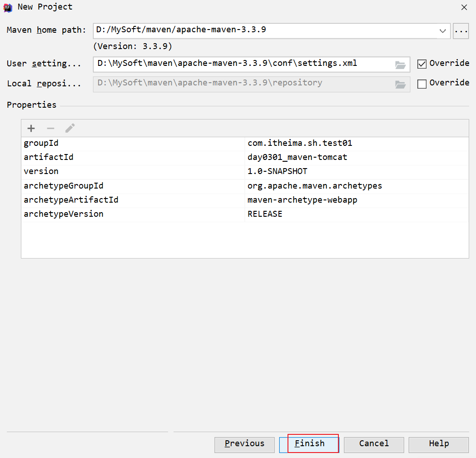The width and height of the screenshot is (476, 458).
Task: Click the remove property minus icon
Action: click(x=50, y=129)
